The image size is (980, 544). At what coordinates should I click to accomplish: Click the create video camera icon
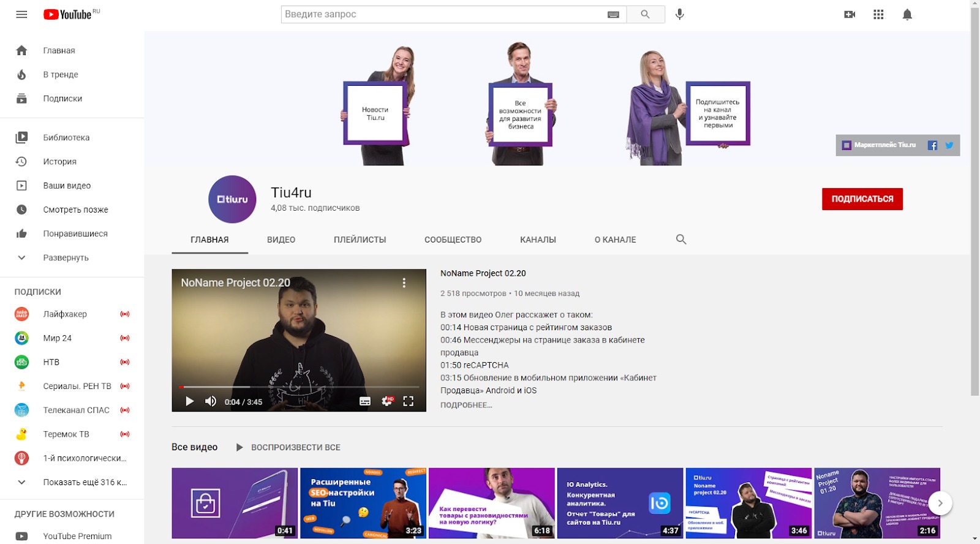point(850,14)
